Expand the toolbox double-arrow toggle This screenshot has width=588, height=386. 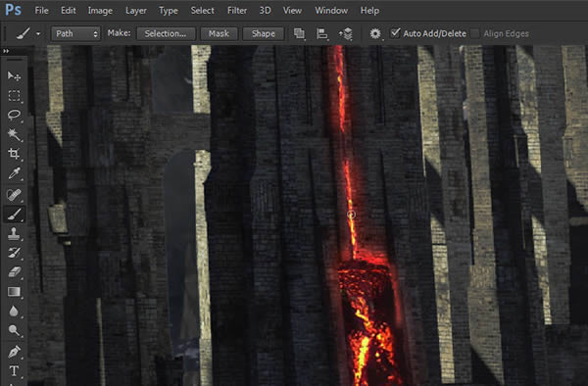[x=6, y=51]
